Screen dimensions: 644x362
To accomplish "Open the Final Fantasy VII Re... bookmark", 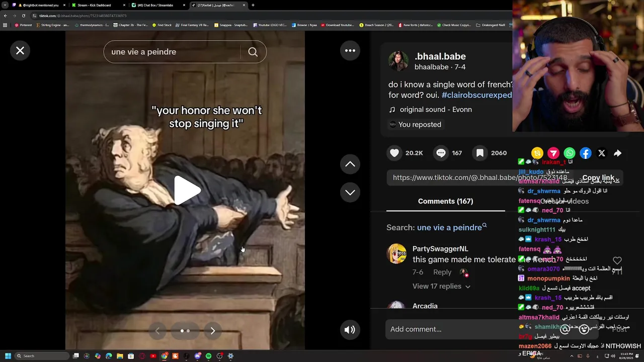I will click(193, 25).
